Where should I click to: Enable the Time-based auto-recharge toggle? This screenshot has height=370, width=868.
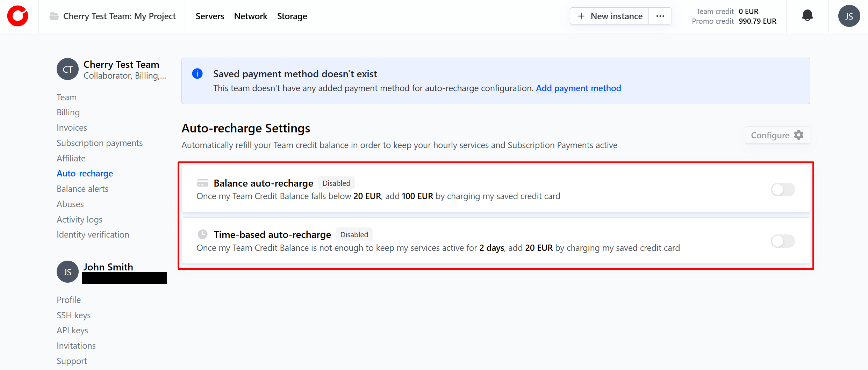tap(783, 241)
